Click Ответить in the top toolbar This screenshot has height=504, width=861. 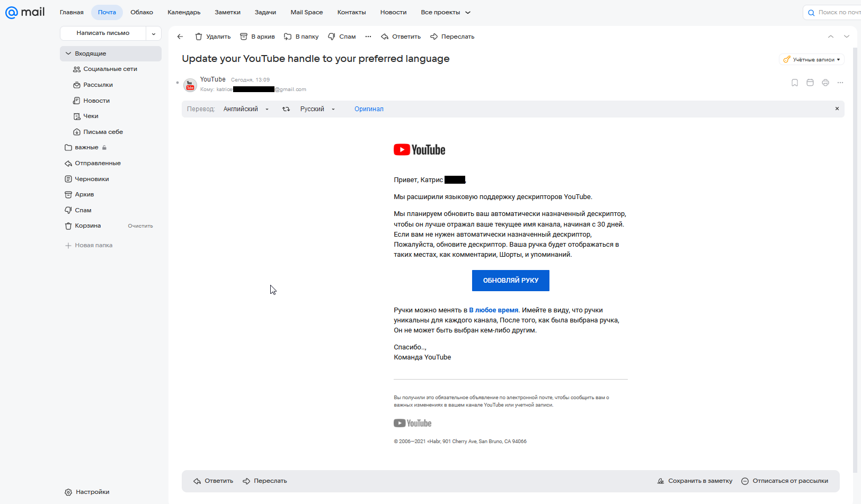[401, 37]
